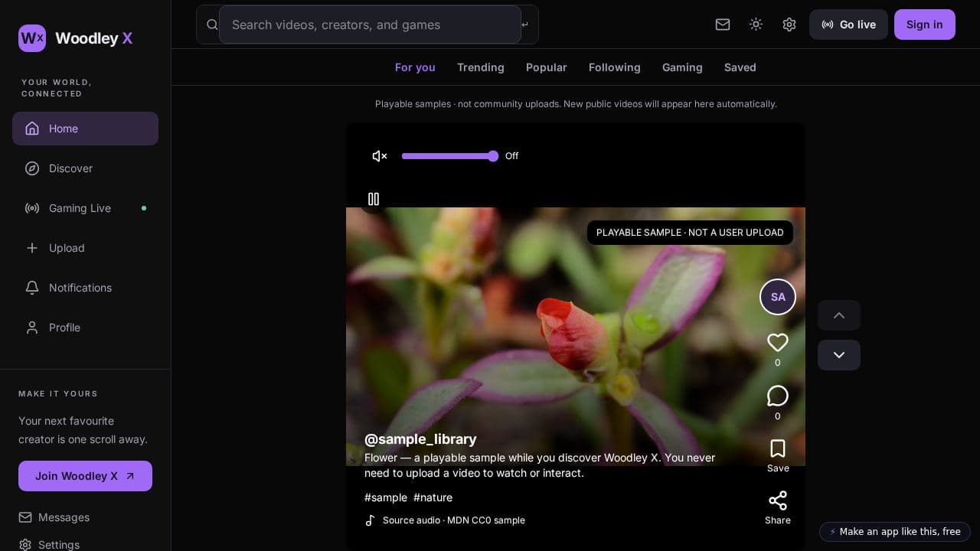
Task: Click the search magnifier icon
Action: (212, 24)
